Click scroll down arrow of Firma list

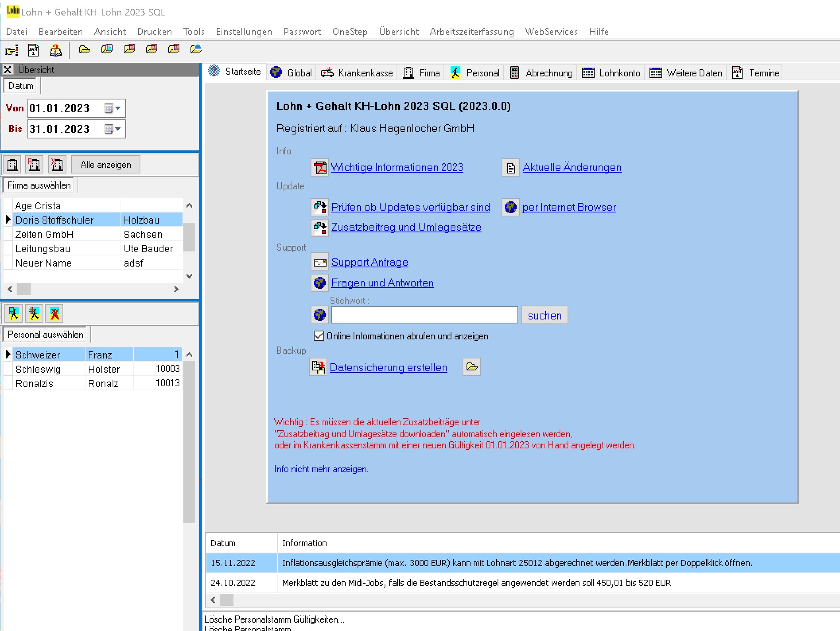[189, 276]
